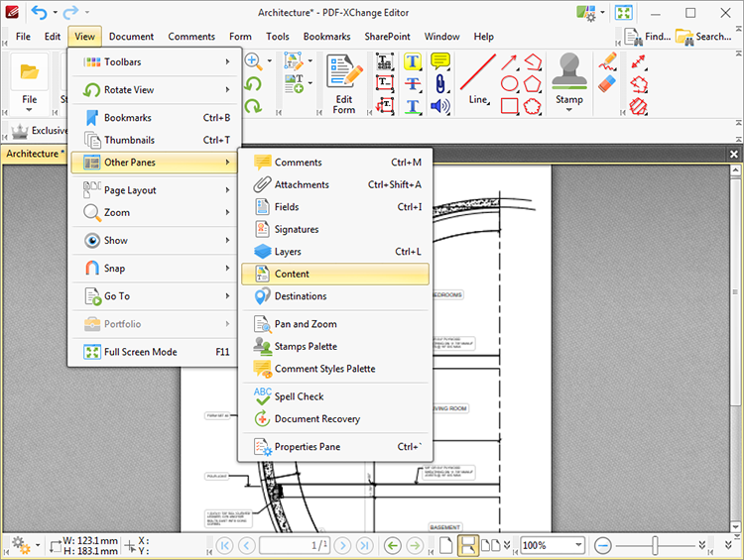Go to next page button
This screenshot has height=560, width=744.
click(342, 546)
